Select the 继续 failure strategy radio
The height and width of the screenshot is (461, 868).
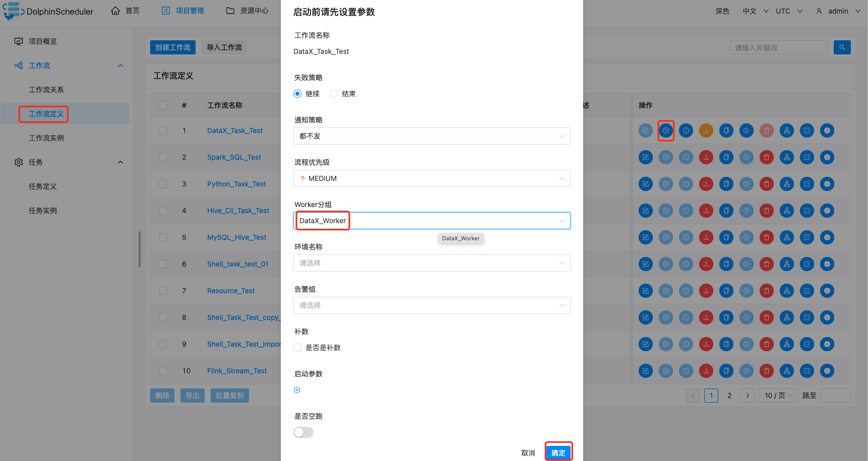(x=297, y=94)
